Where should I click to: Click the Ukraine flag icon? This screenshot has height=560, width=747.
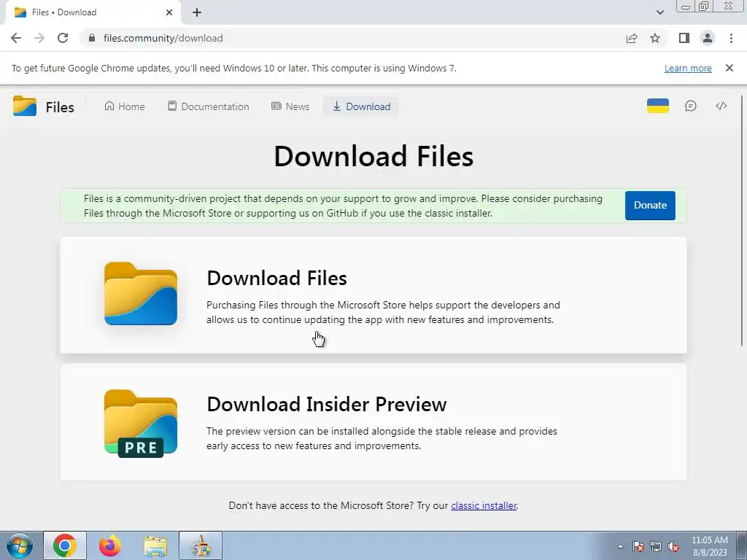pos(658,106)
